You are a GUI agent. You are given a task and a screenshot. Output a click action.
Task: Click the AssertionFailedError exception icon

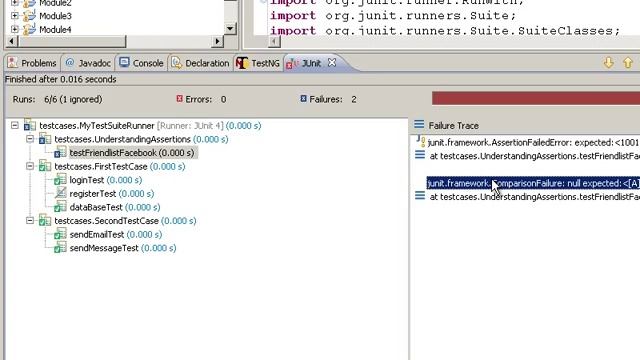click(x=421, y=141)
